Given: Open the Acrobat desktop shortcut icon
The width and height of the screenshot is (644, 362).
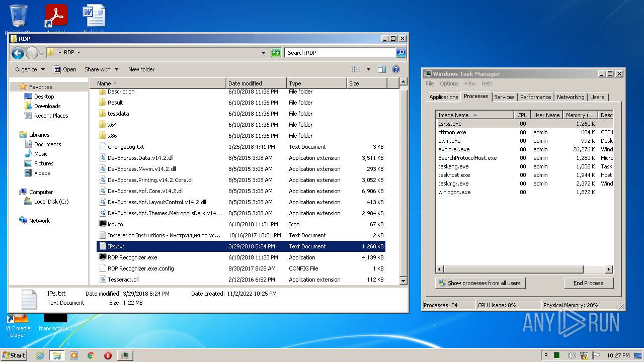Looking at the screenshot, I should pyautogui.click(x=56, y=16).
